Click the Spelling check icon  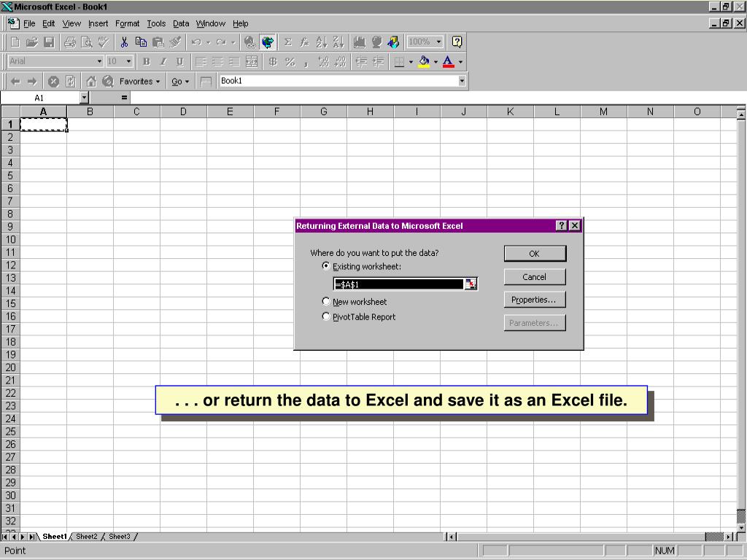(103, 42)
